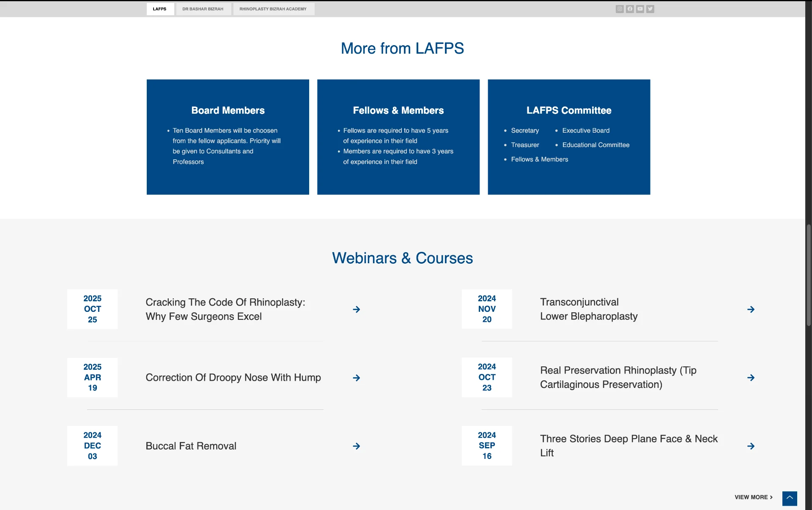Click arrow beside Three Stories Deep Plane
This screenshot has height=510, width=812.
click(x=751, y=446)
